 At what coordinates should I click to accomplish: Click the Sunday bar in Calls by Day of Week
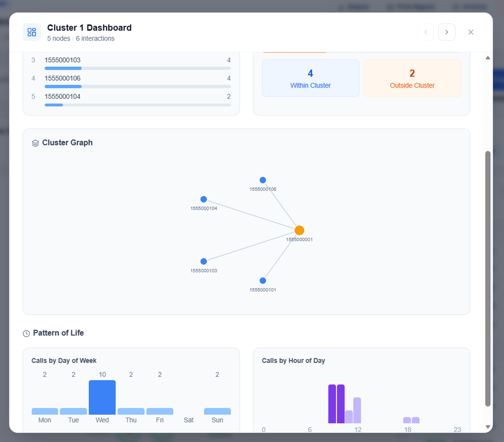pos(217,412)
